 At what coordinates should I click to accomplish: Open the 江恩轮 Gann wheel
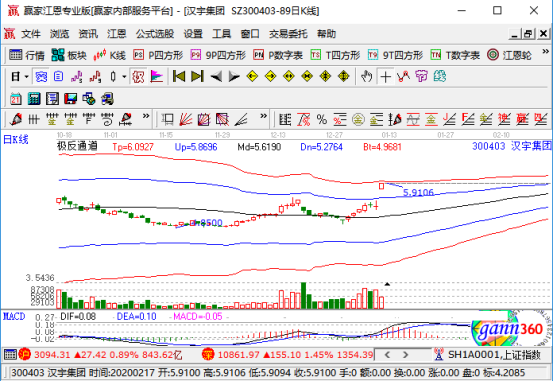click(x=509, y=55)
